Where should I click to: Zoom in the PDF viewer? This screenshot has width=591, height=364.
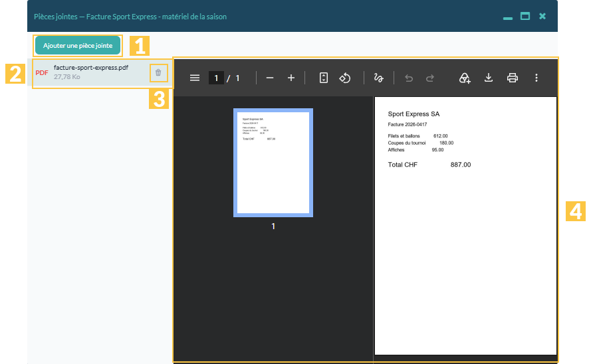(291, 78)
